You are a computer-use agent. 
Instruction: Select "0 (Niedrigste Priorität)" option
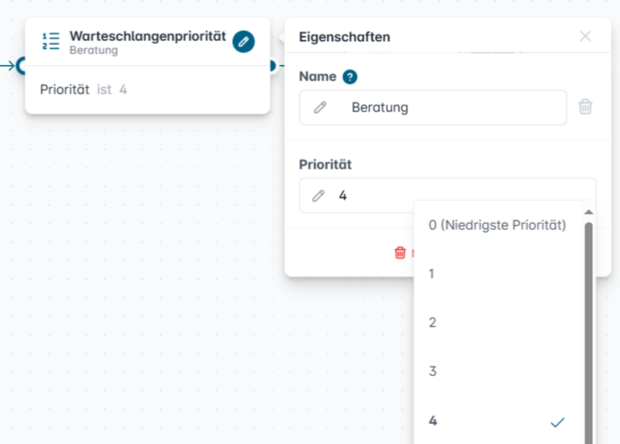(498, 225)
